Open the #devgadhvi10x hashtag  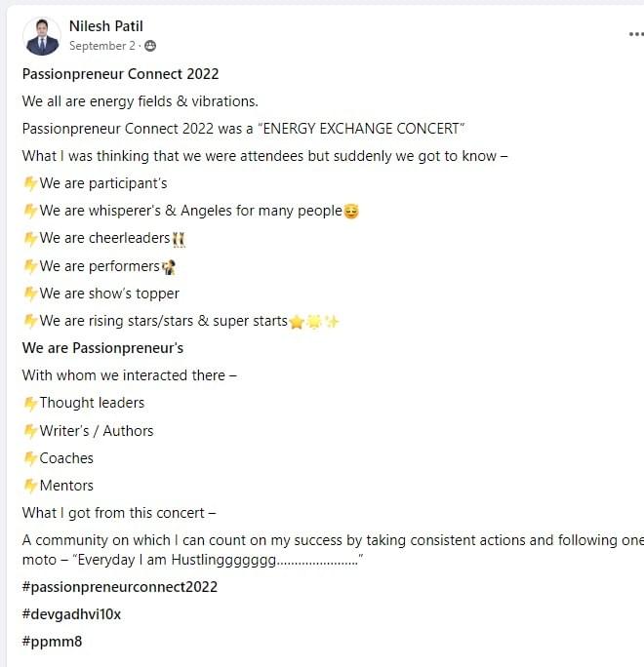pos(71,614)
